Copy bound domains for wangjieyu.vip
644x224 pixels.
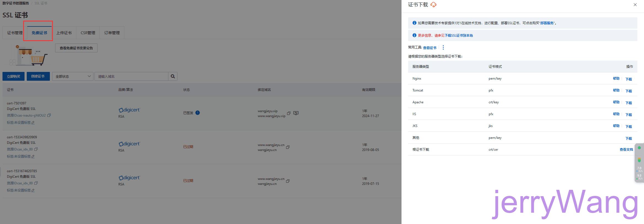[289, 113]
